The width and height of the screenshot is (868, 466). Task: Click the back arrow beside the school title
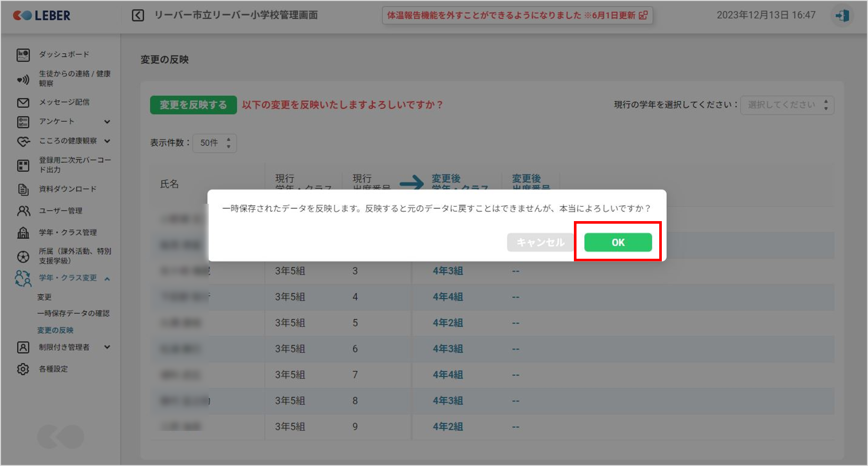(x=138, y=16)
